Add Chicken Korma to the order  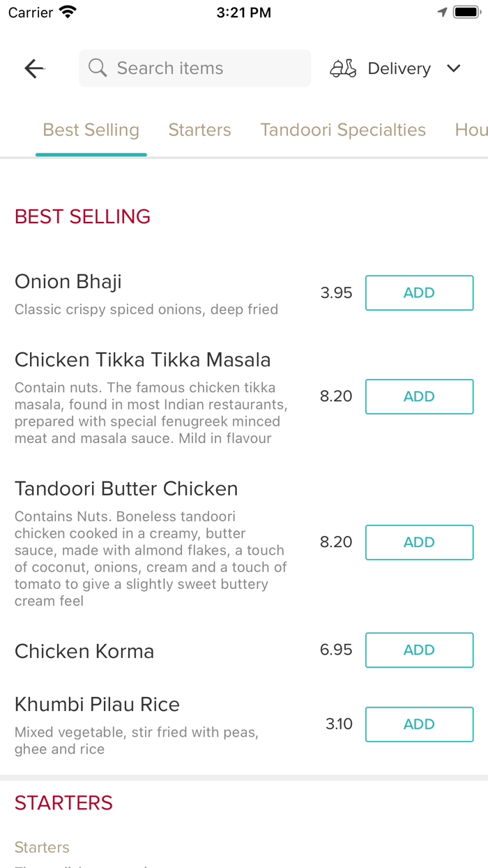click(x=419, y=650)
